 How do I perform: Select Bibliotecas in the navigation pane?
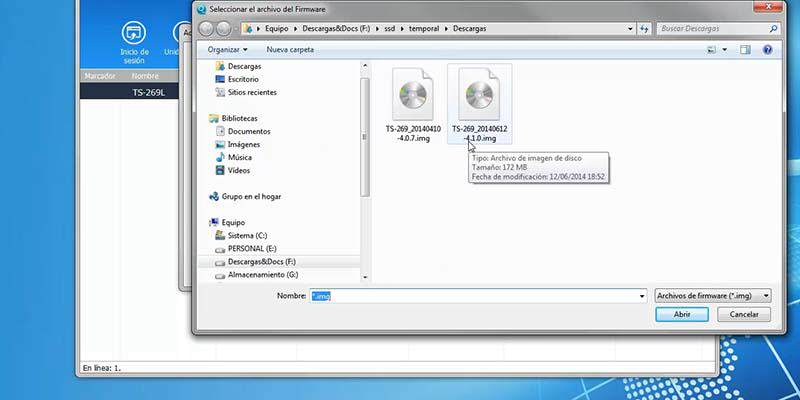(x=233, y=118)
